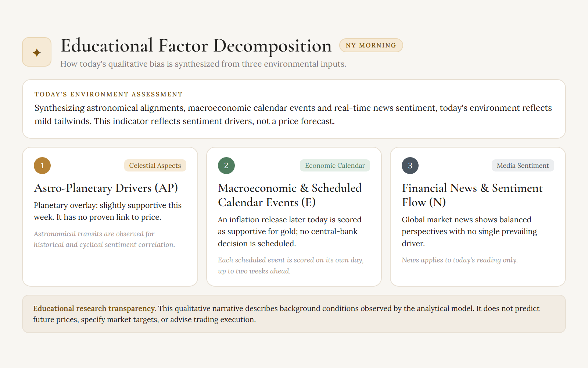Click Educational research transparency bold text
Screen dimensions: 588x368
point(94,308)
